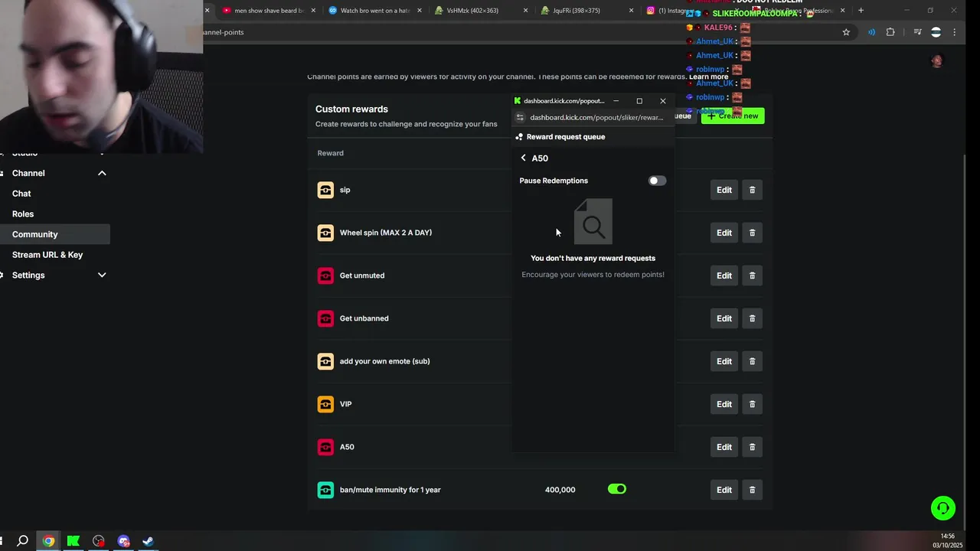Image resolution: width=980 pixels, height=551 pixels.
Task: Delete the Get unbanned reward
Action: 752,318
